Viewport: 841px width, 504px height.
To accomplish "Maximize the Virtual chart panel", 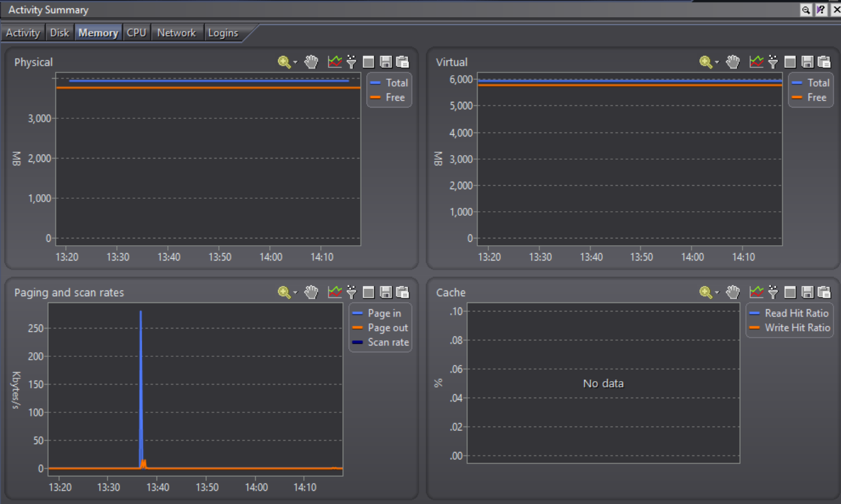I will pyautogui.click(x=790, y=62).
